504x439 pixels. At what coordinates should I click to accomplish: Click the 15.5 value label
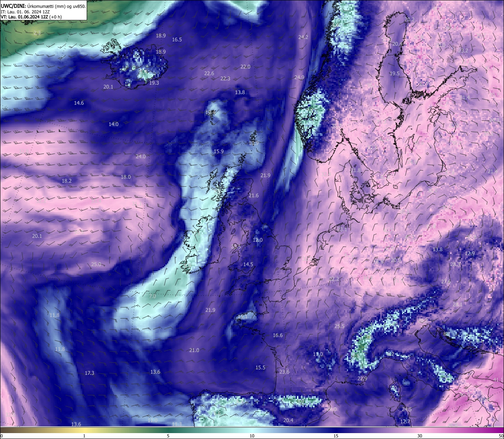(260, 368)
